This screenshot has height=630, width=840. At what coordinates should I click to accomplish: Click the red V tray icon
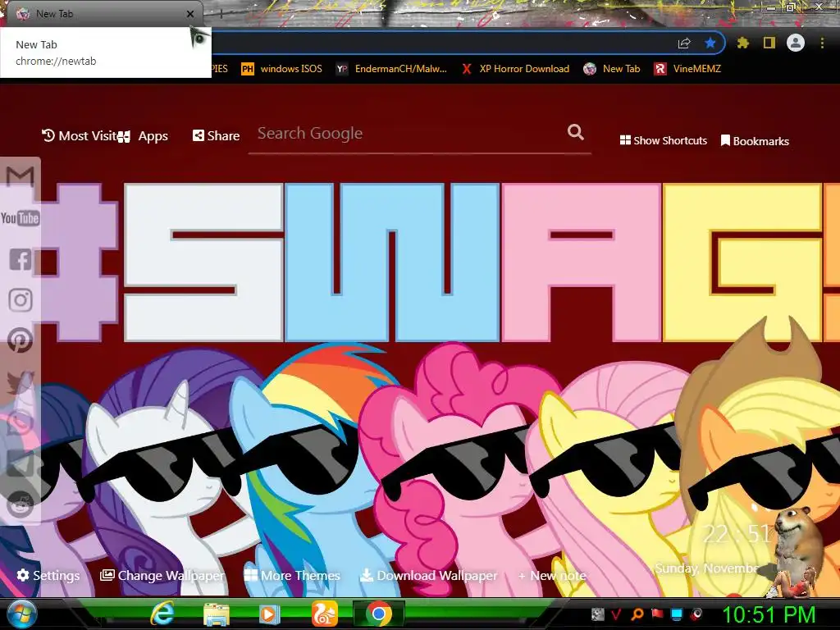click(617, 614)
